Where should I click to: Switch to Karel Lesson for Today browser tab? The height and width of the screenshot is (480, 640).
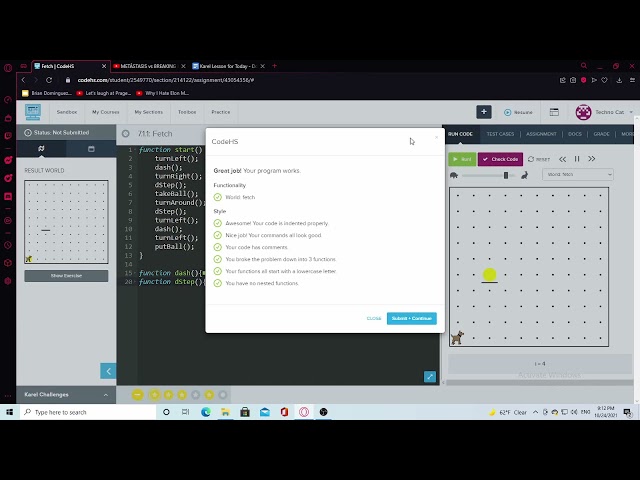(x=228, y=66)
